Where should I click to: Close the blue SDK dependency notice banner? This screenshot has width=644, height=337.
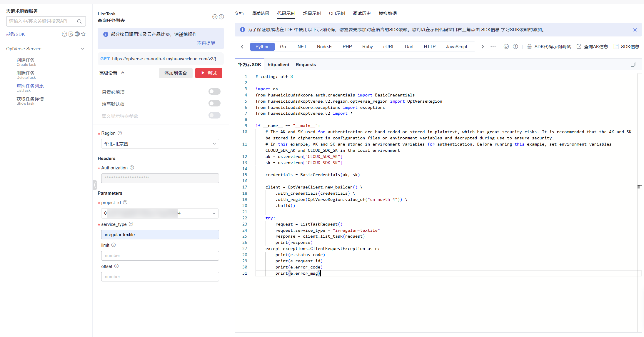(635, 30)
